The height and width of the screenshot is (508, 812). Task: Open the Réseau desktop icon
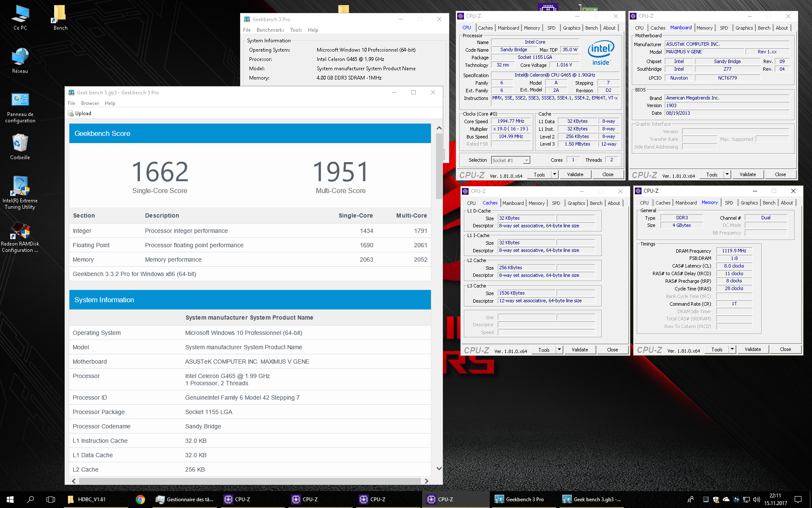[x=20, y=61]
